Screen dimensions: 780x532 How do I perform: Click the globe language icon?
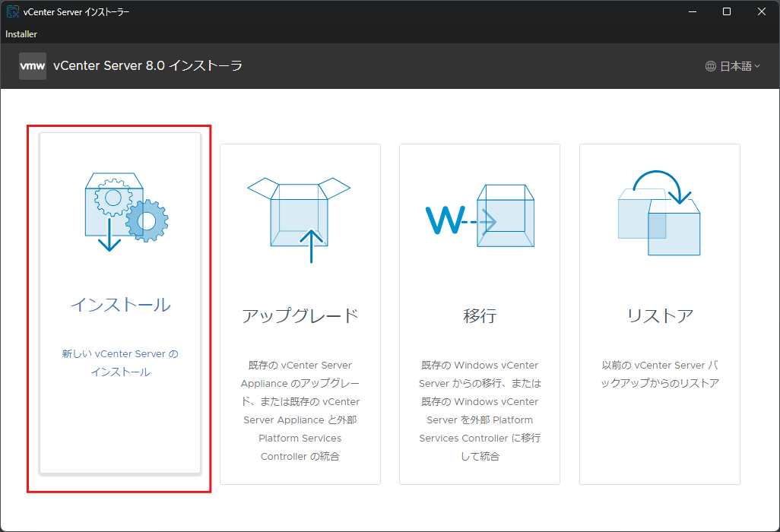click(x=710, y=66)
